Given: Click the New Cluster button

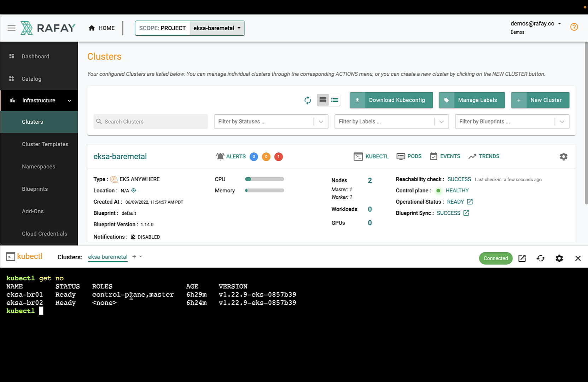Looking at the screenshot, I should coord(540,100).
